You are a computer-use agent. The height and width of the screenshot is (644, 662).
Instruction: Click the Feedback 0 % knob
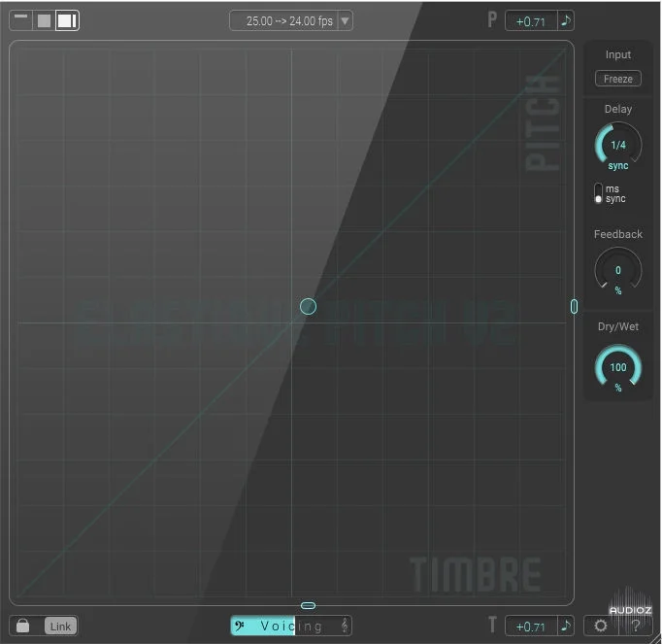(x=618, y=270)
